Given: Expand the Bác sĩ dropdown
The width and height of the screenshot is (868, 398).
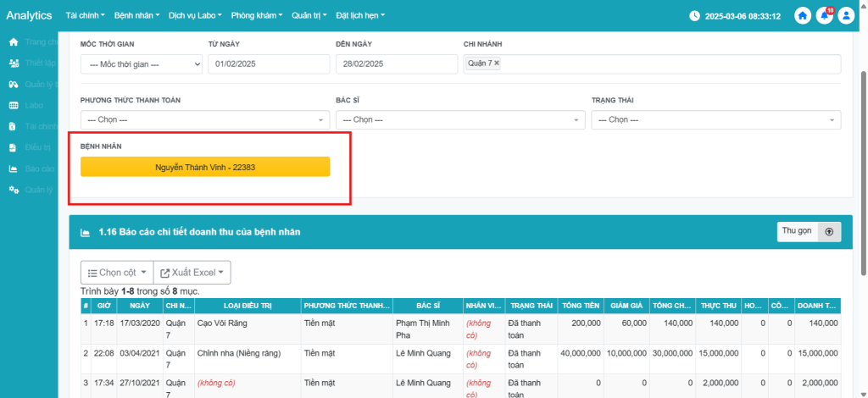Looking at the screenshot, I should coord(460,120).
